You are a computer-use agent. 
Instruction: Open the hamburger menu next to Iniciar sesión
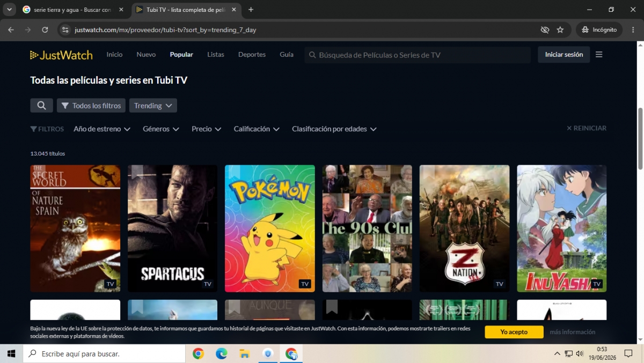click(599, 55)
